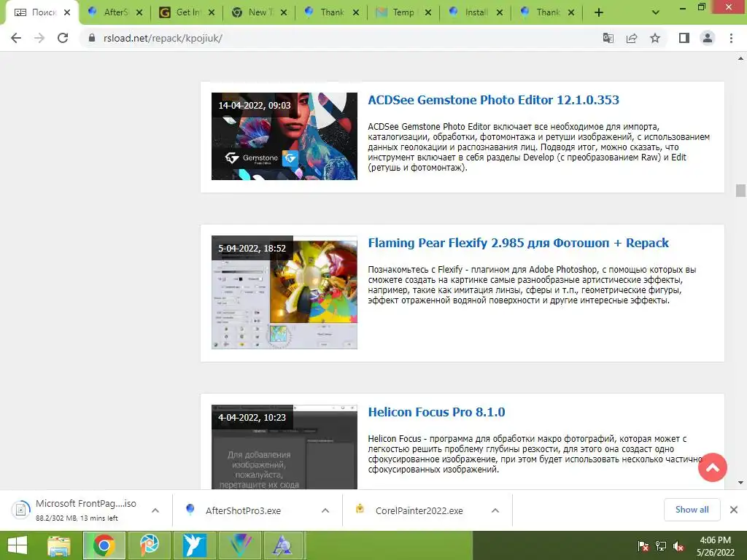The image size is (747, 560).
Task: Close the Get In tab
Action: point(212,12)
